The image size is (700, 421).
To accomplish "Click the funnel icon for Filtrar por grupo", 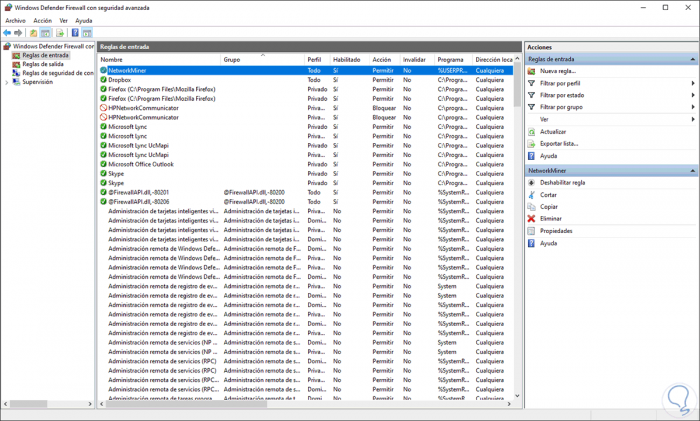I will coord(531,107).
